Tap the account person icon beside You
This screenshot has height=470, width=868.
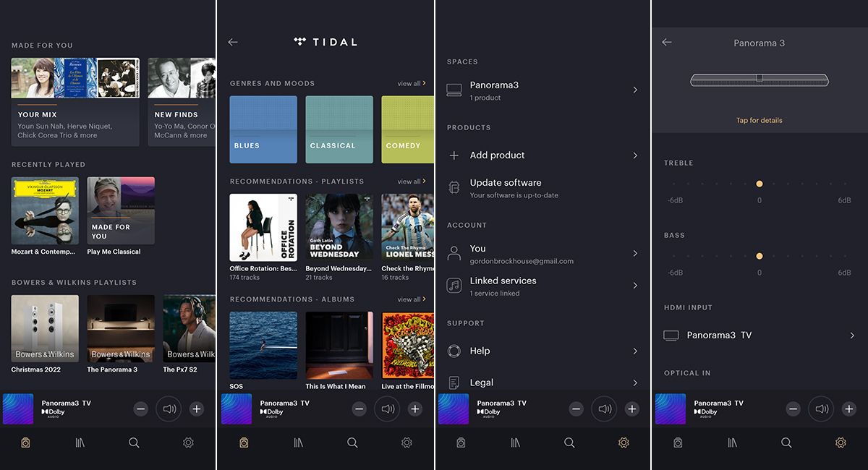point(454,253)
